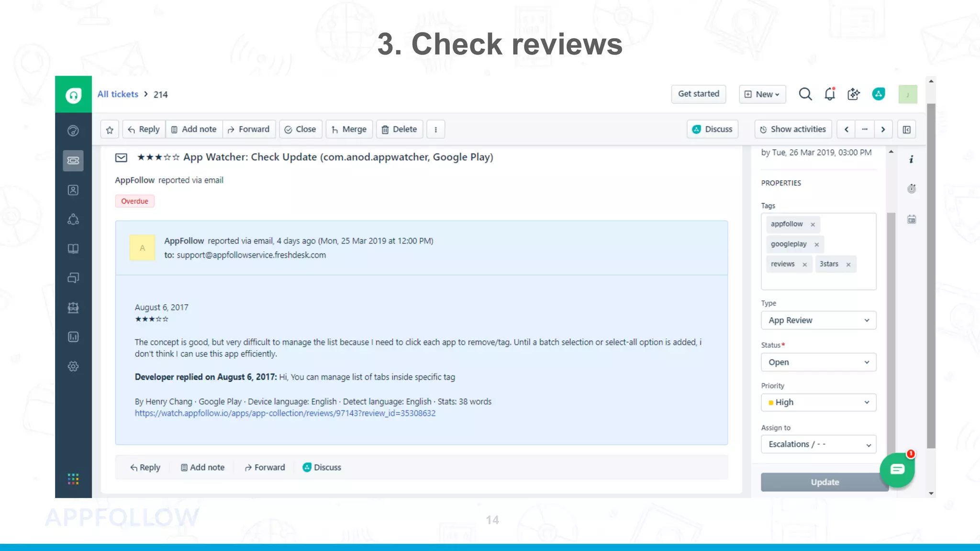Open the calendar icon in right rail
980x551 pixels.
(912, 220)
